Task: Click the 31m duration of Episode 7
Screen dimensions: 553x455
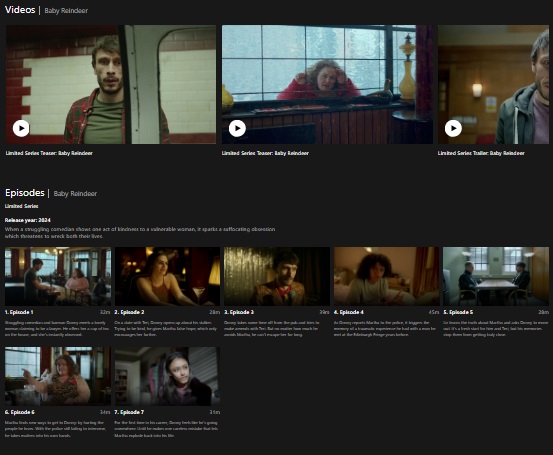Action: (215, 412)
